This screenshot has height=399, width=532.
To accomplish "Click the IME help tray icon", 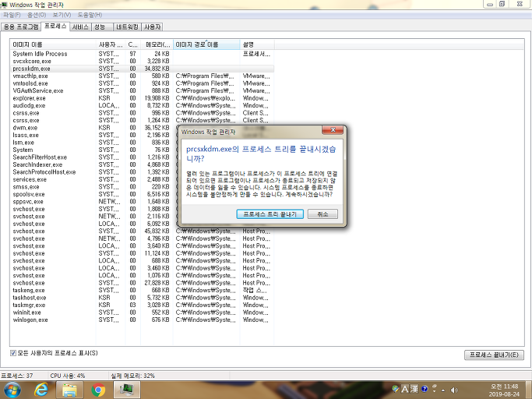I will pyautogui.click(x=424, y=389).
